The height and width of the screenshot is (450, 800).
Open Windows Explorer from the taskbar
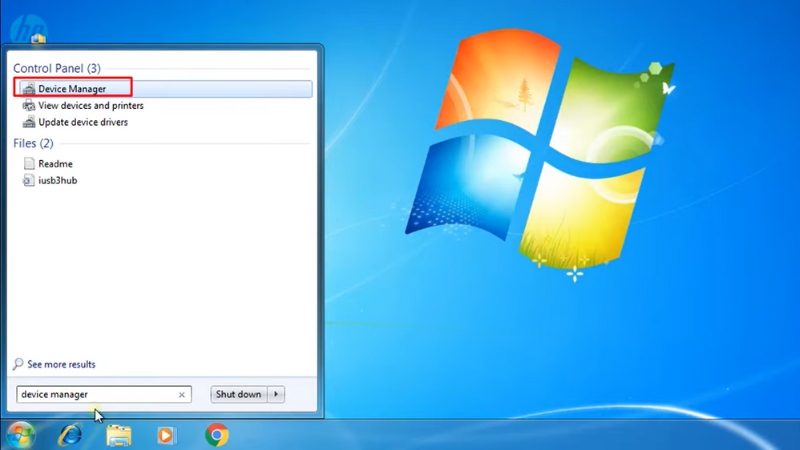(118, 435)
